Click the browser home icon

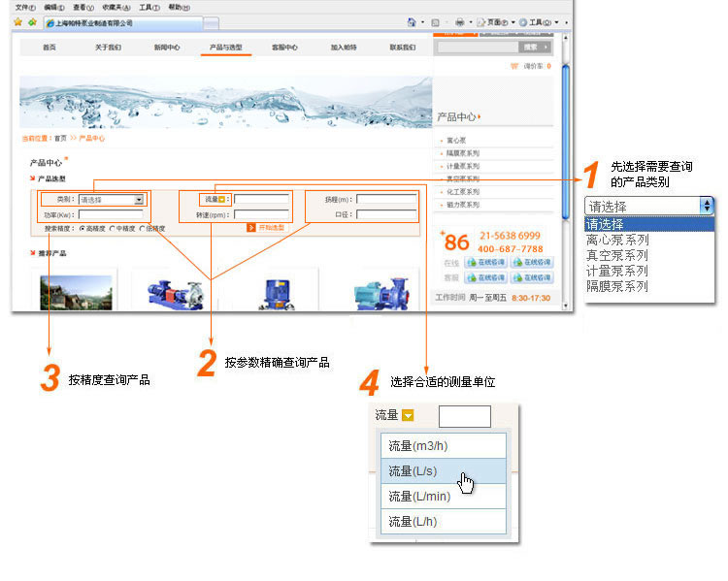pos(413,21)
